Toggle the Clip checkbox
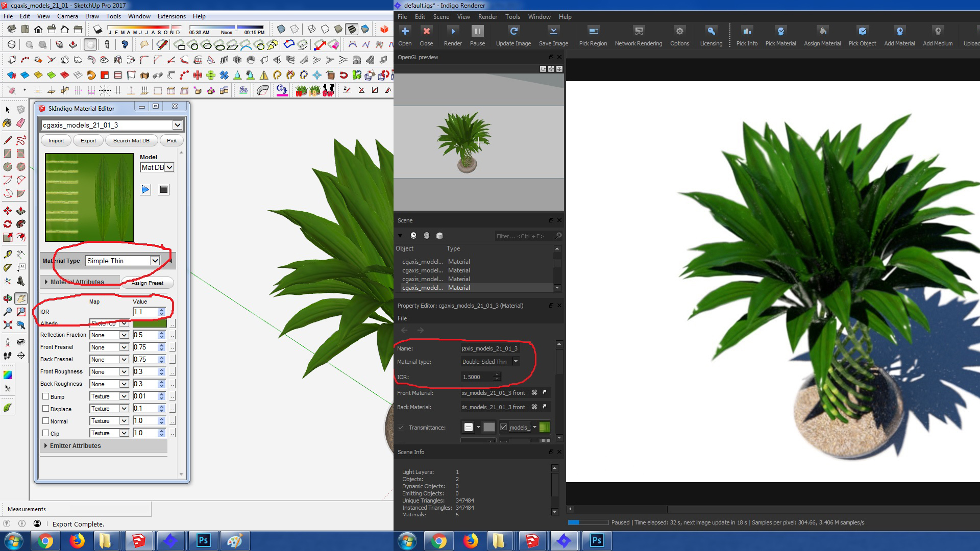 coord(46,433)
